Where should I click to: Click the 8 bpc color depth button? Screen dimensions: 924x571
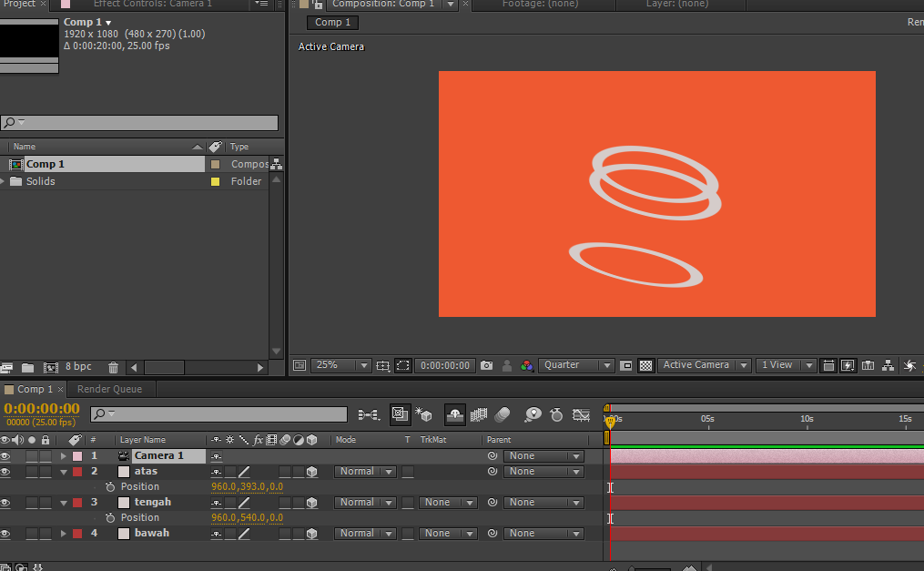click(78, 367)
